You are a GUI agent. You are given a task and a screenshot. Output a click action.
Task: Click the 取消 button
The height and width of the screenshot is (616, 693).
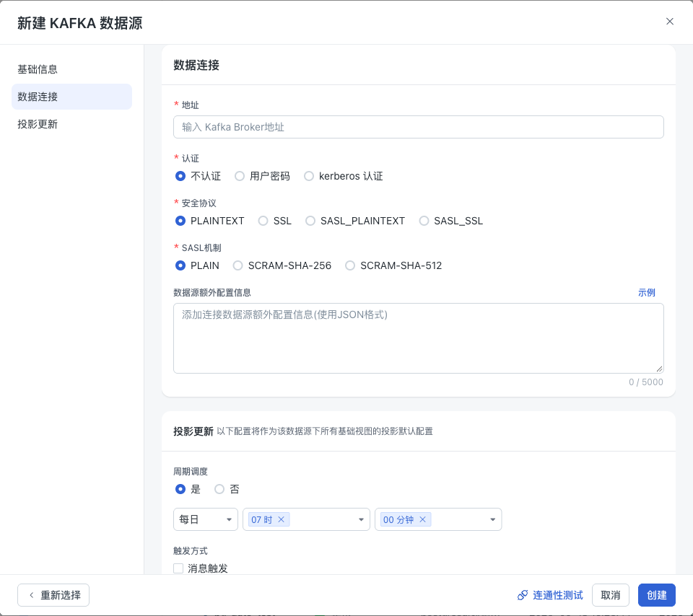(611, 595)
